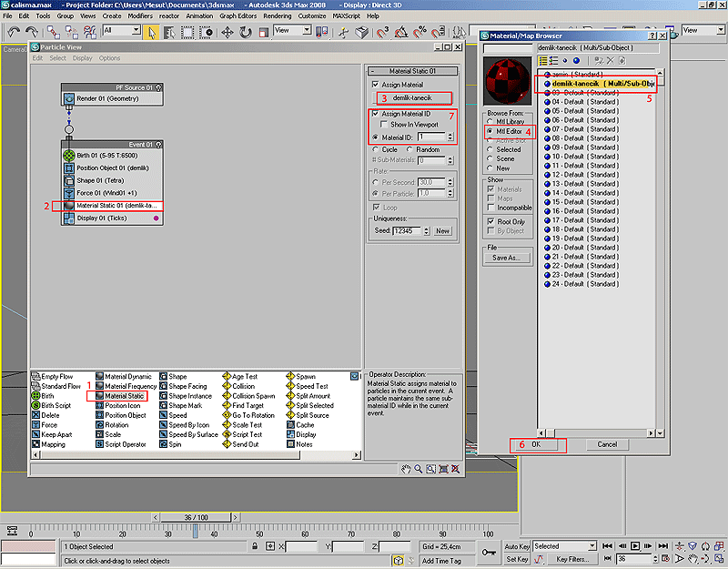The image size is (728, 569).
Task: Enable the Show In Viewport checkbox
Action: coord(385,125)
